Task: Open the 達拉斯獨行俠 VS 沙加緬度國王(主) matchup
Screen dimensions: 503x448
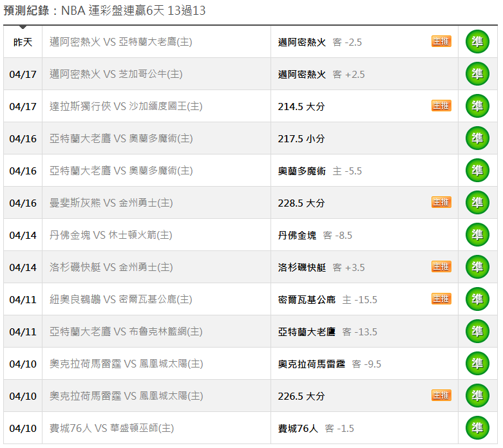Action: tap(126, 106)
